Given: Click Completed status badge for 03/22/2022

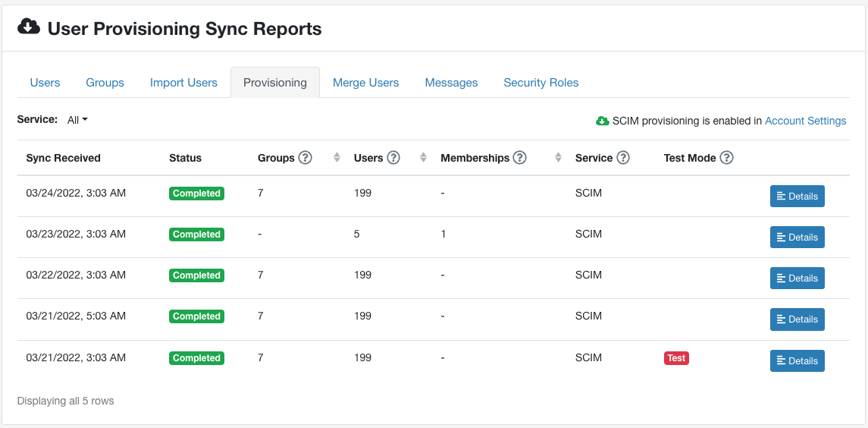Looking at the screenshot, I should [196, 275].
